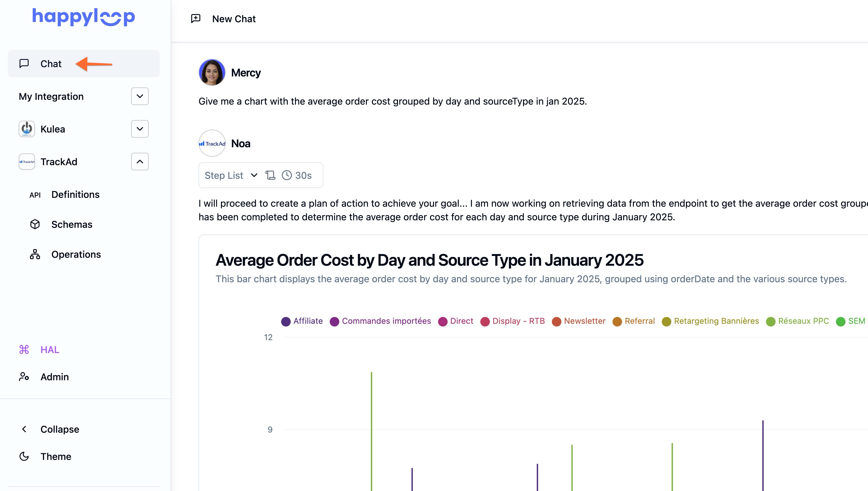
Task: Toggle the Affiliate legend series
Action: pyautogui.click(x=302, y=321)
